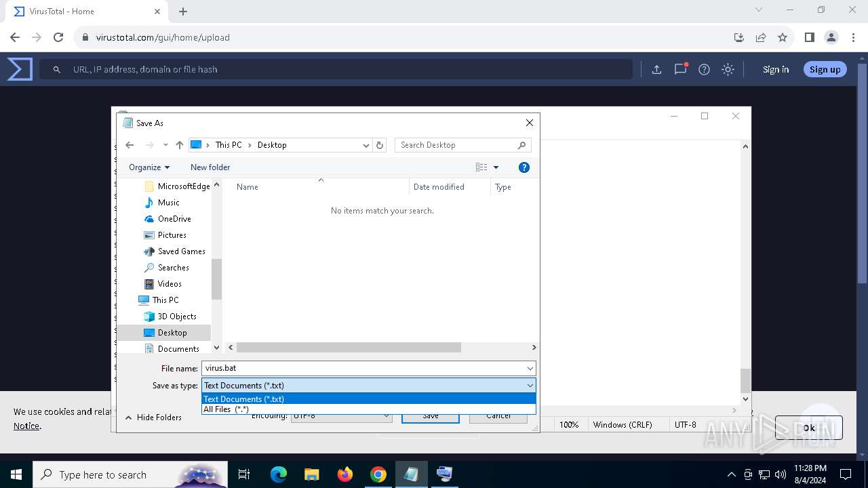Image resolution: width=868 pixels, height=488 pixels.
Task: Open the Chrome side panel icon
Action: pyautogui.click(x=809, y=37)
